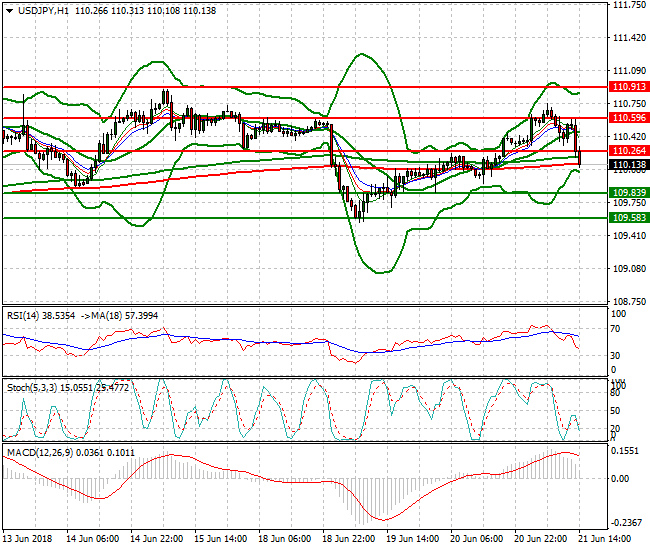Click the red 110.596 price level label

(x=629, y=118)
